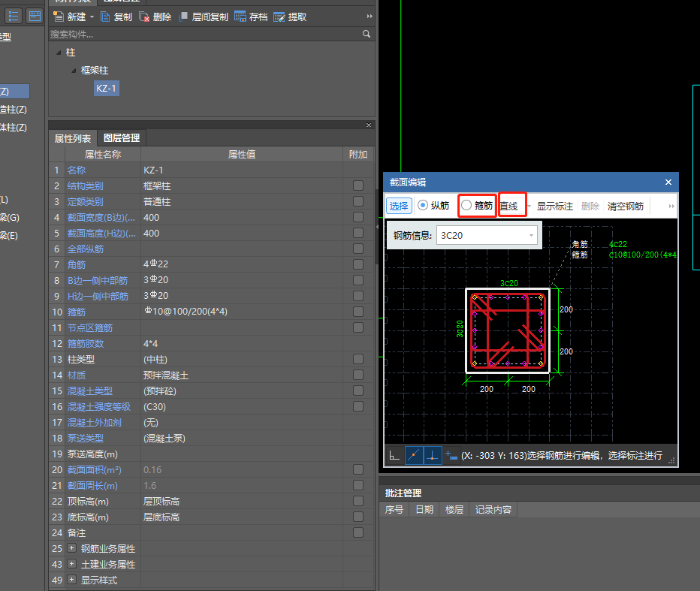This screenshot has width=700, height=591.
Task: Expand the section editor toolbar overflow arrows
Action: tap(671, 207)
